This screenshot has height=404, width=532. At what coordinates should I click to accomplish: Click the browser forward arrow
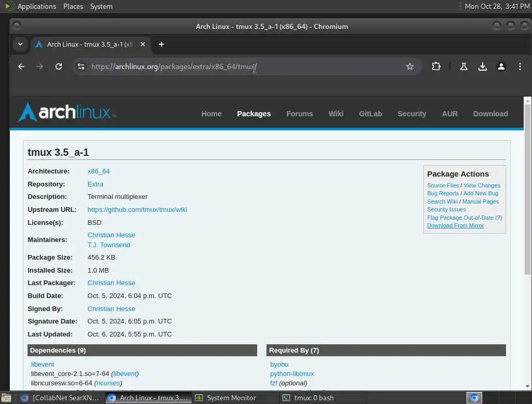point(39,66)
